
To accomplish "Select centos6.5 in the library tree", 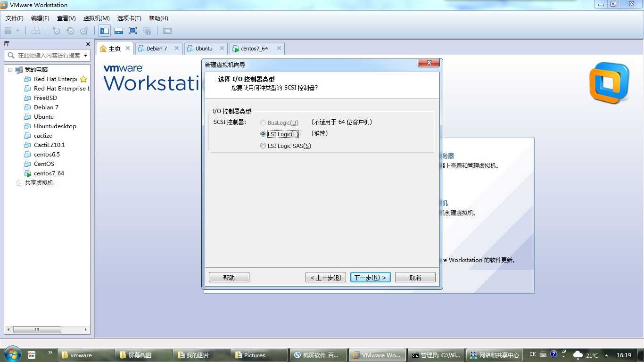I will coord(47,154).
